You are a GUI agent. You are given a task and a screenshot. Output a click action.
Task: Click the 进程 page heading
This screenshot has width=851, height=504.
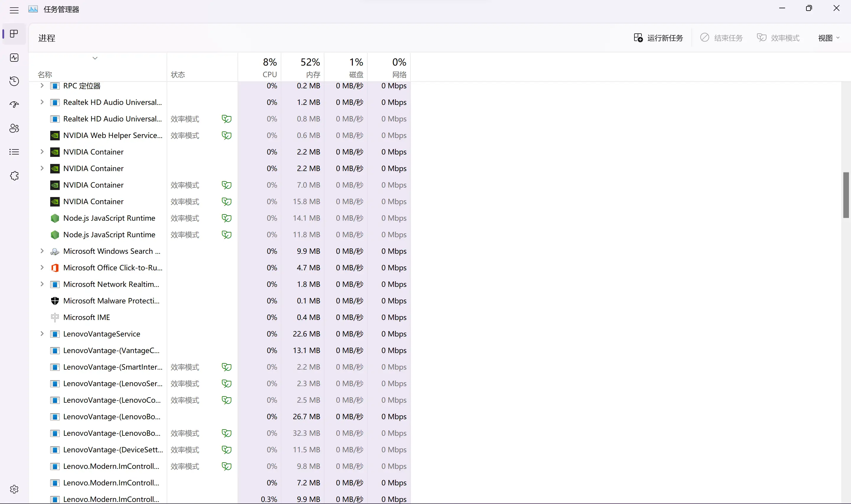point(47,38)
